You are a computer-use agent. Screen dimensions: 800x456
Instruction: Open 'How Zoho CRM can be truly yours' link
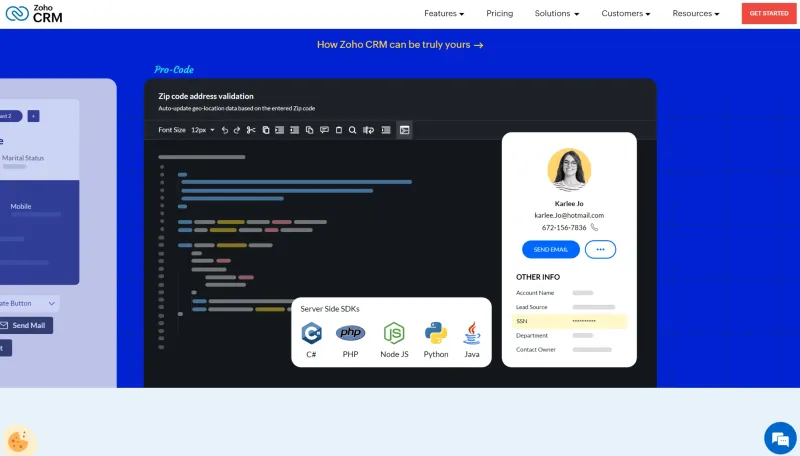point(400,45)
